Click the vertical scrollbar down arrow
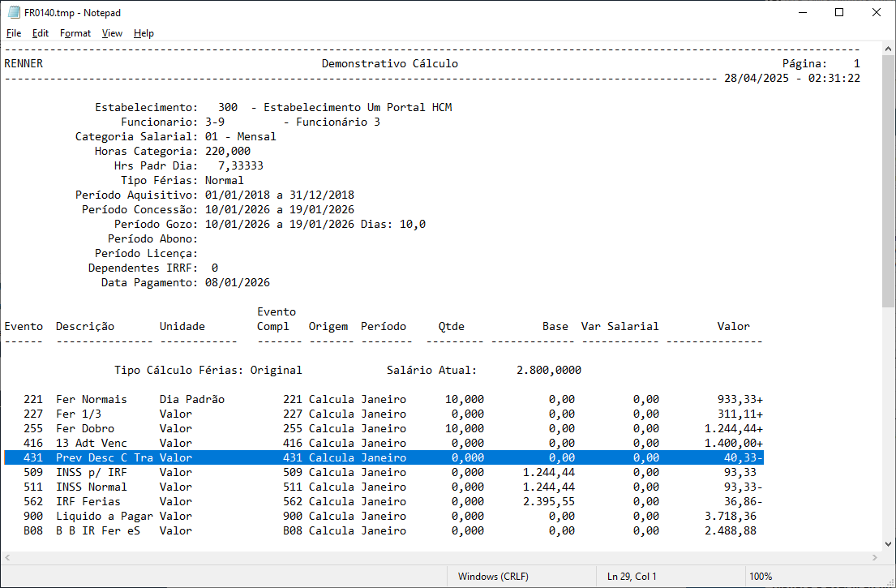896x588 pixels. [889, 543]
